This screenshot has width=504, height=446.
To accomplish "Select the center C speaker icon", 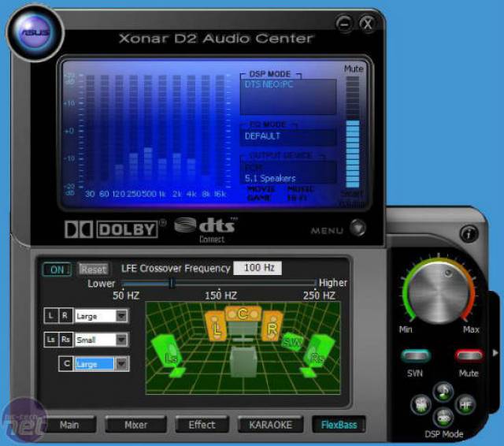I will click(x=243, y=314).
